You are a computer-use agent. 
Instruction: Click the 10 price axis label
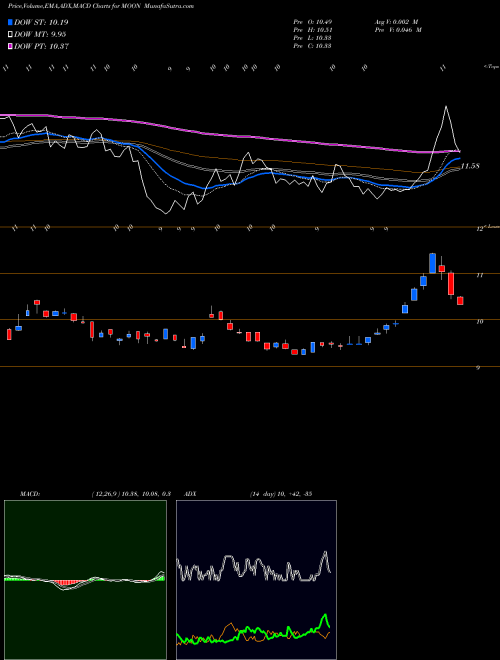point(479,322)
